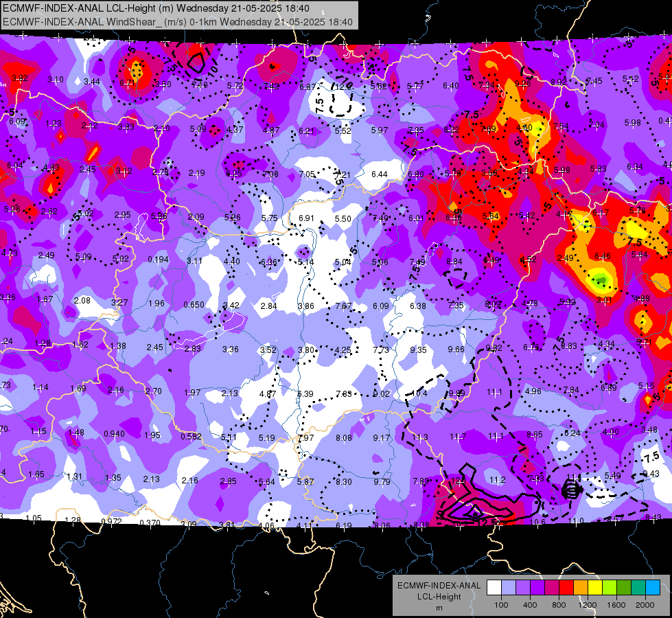This screenshot has width=672, height=618.
Task: Select the cyan-blue swatch at the legend end
Action: tap(653, 588)
